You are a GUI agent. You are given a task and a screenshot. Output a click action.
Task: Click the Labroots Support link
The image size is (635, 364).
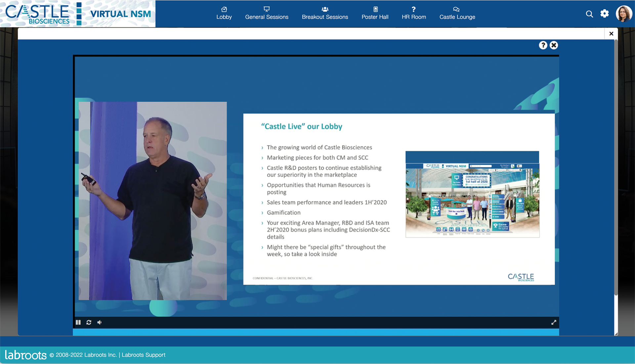coord(143,355)
